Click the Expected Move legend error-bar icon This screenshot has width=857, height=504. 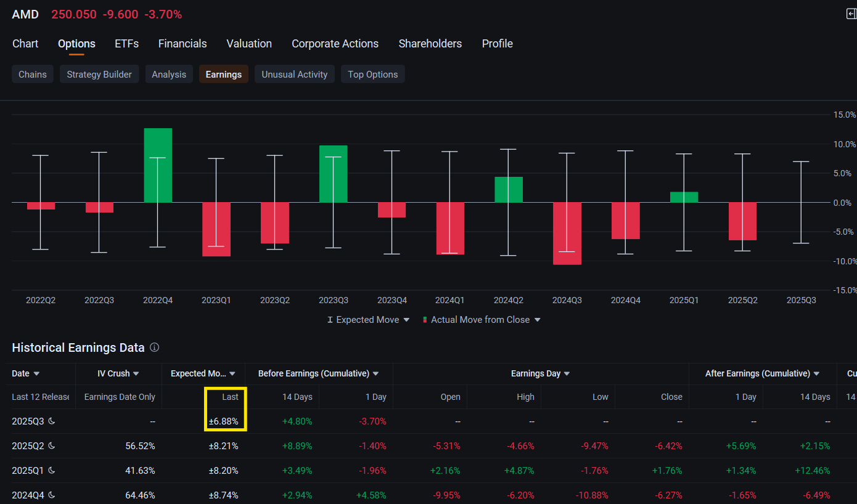click(330, 320)
